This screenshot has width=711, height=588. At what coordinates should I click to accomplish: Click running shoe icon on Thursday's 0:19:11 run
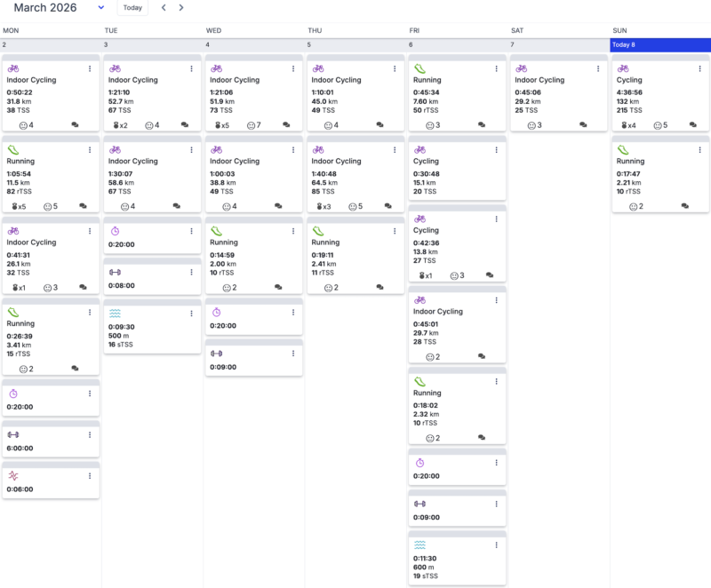click(x=318, y=231)
